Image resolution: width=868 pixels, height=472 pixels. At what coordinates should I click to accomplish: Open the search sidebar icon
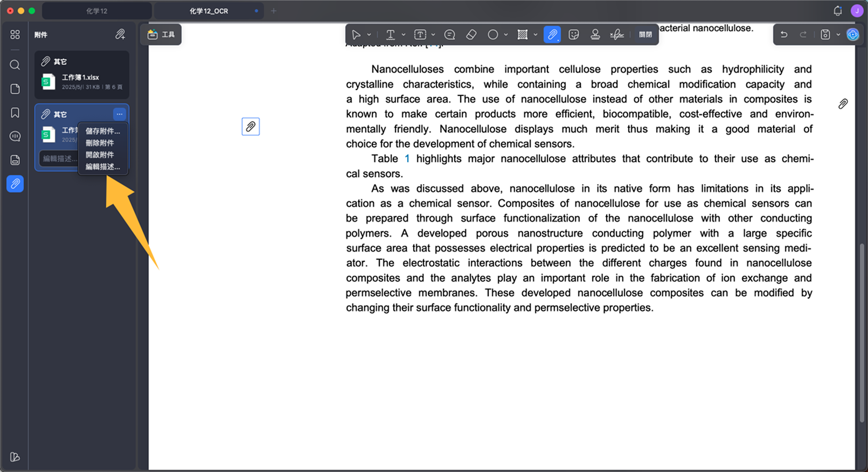click(x=15, y=65)
